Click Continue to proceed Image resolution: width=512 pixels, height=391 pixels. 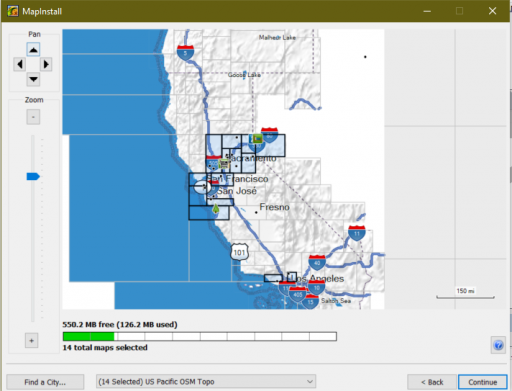[x=483, y=382]
